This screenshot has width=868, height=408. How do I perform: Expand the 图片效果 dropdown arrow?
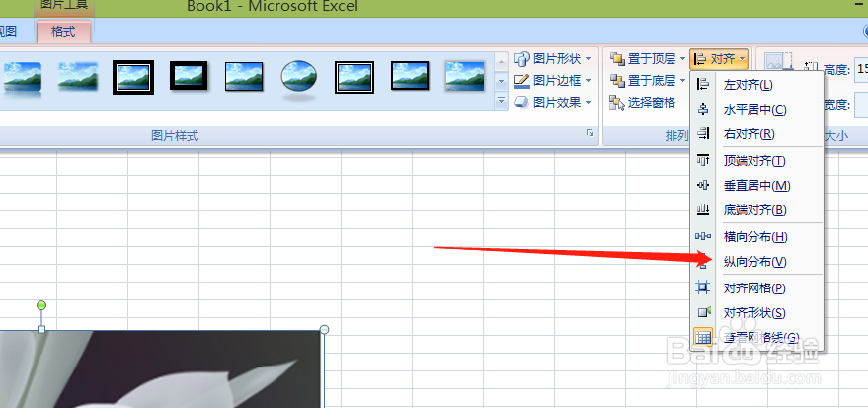[588, 103]
